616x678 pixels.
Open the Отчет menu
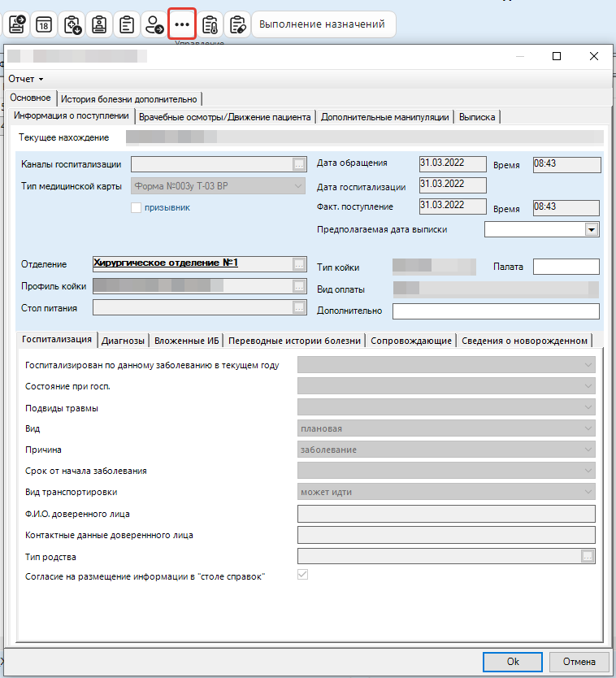tap(26, 79)
